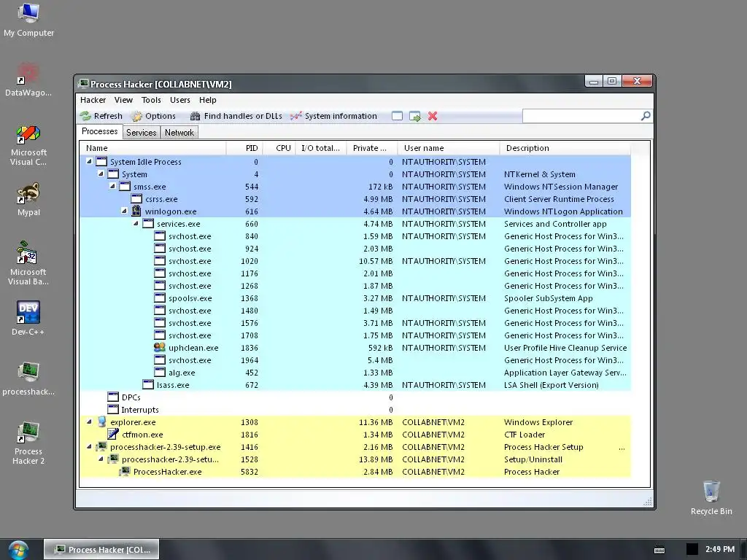Open the Hacker menu
The height and width of the screenshot is (560, 747).
(x=93, y=100)
